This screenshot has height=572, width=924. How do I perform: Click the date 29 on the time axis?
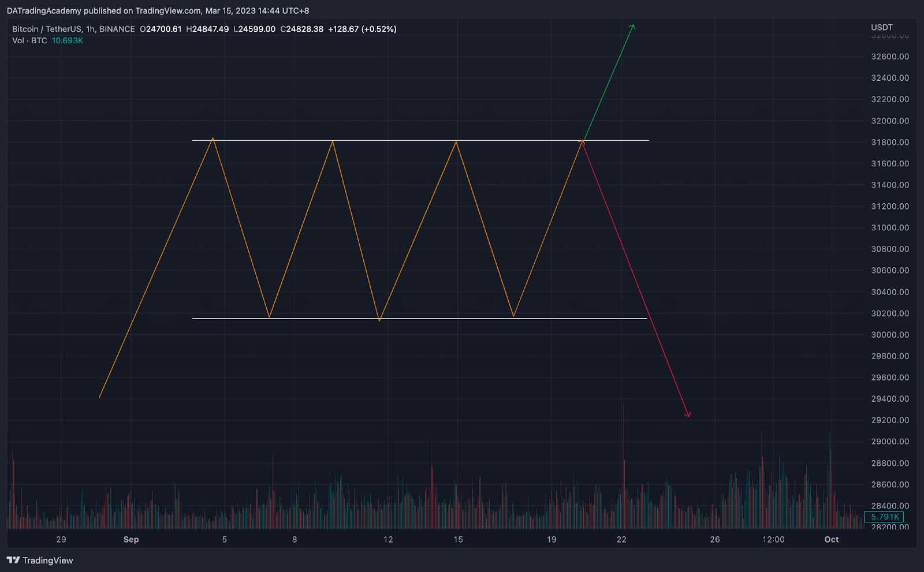(61, 539)
